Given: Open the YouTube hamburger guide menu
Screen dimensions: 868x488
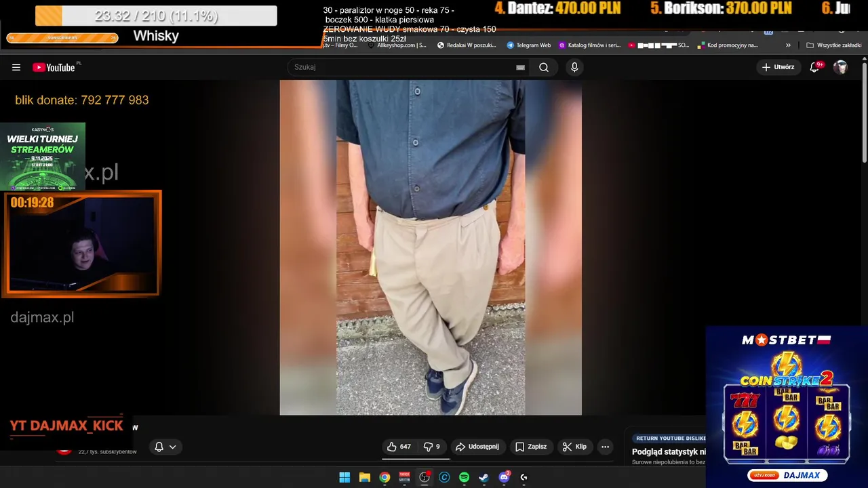Looking at the screenshot, I should 16,67.
